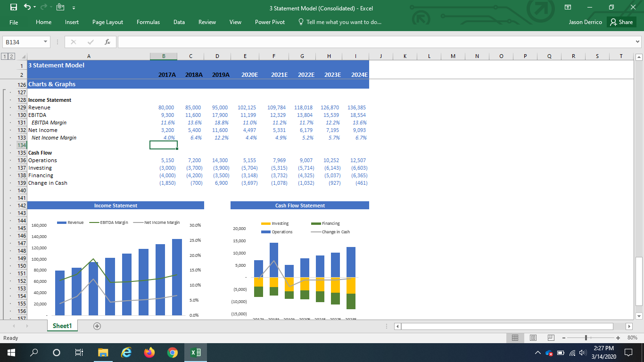
Task: Click the zoom slider handle
Action: tap(586, 337)
